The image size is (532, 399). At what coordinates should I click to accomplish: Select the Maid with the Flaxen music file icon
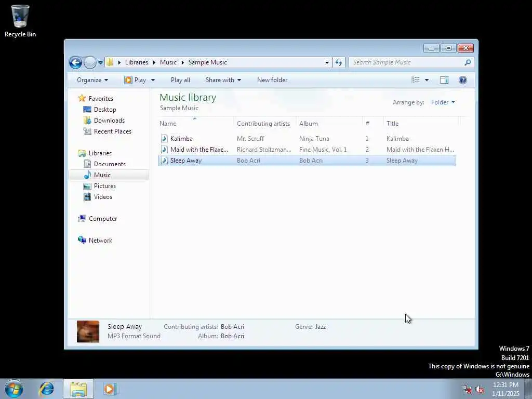pyautogui.click(x=165, y=149)
